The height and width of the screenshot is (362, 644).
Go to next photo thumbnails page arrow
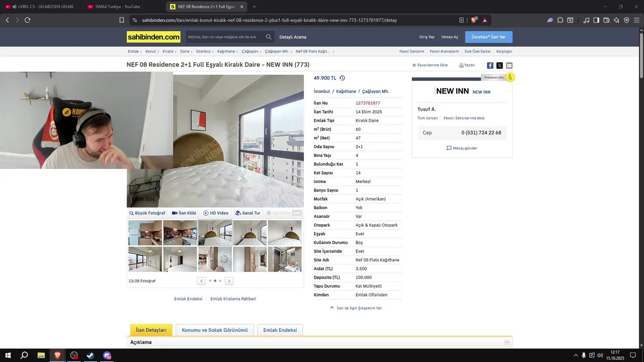[229, 281]
